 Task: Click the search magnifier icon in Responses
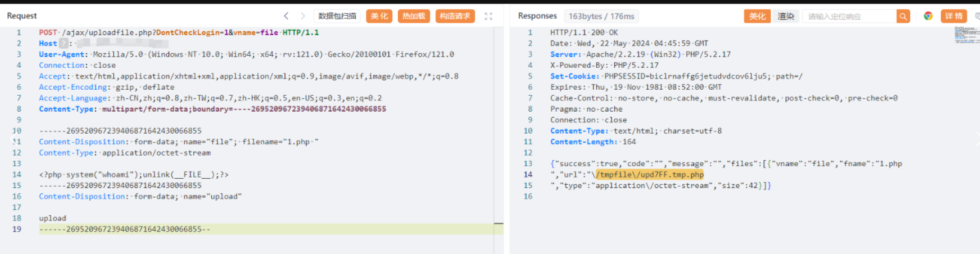tap(903, 16)
